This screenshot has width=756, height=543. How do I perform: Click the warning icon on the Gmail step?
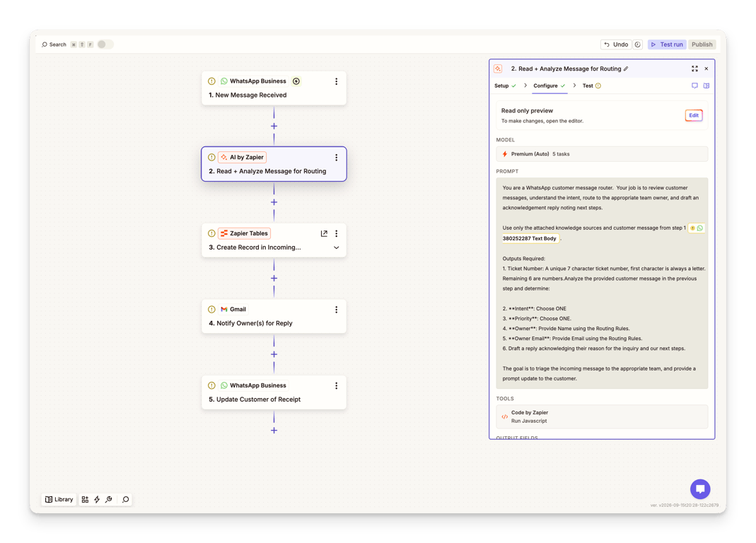[211, 310]
